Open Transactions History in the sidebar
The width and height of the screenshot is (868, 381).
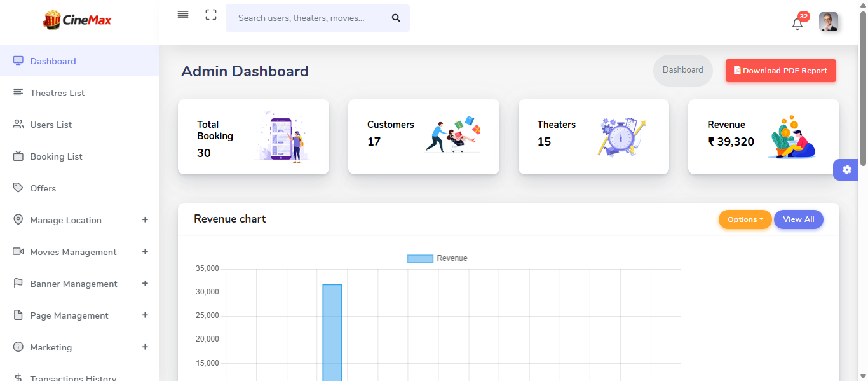pyautogui.click(x=73, y=377)
